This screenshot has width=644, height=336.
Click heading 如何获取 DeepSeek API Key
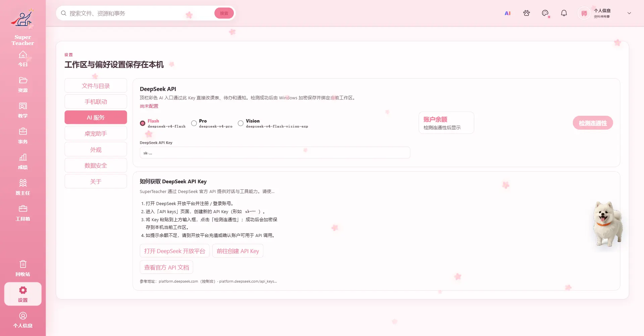coord(173,181)
